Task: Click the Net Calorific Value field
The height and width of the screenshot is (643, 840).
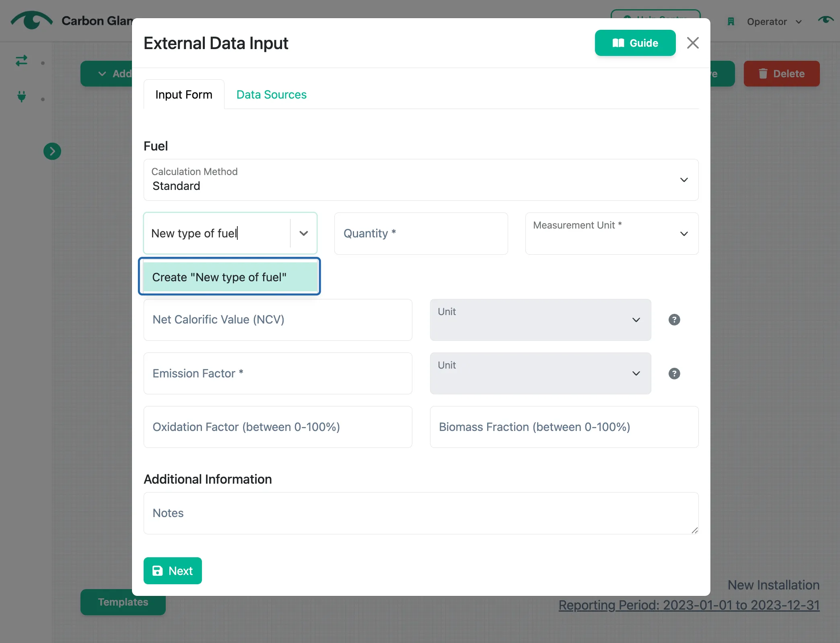Action: tap(278, 320)
